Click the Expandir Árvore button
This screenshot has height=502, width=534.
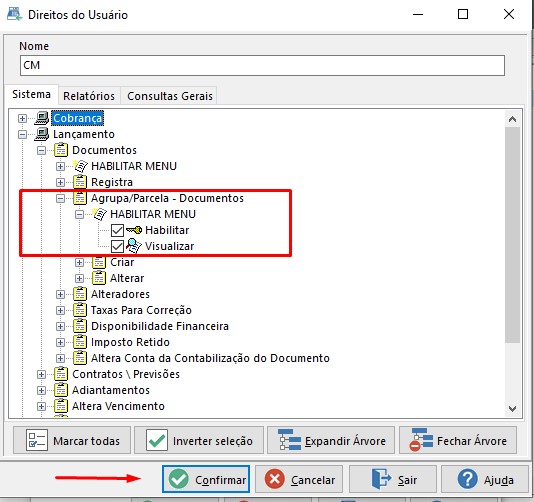coord(331,440)
